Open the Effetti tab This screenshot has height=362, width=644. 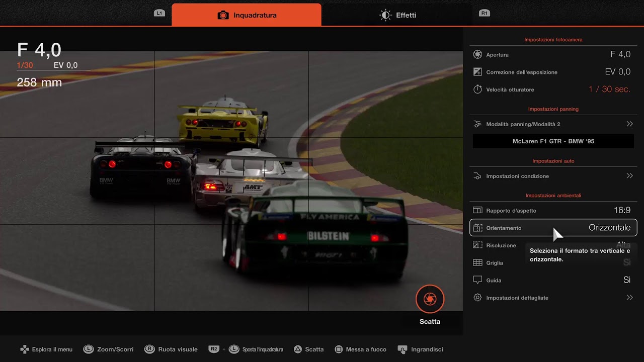(x=397, y=15)
